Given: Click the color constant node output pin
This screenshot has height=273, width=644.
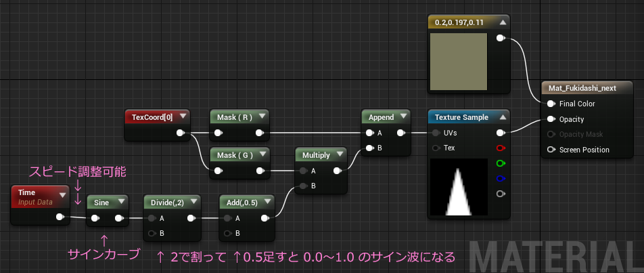Looking at the screenshot, I should point(501,38).
